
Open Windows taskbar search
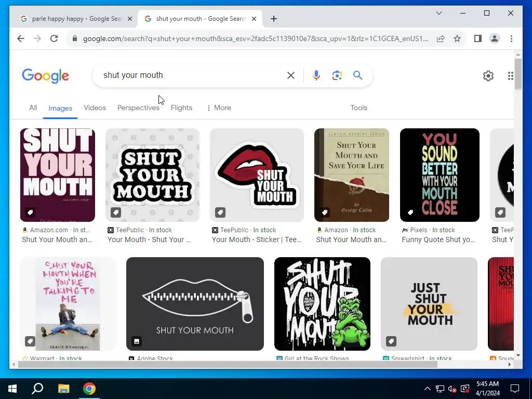point(37,389)
